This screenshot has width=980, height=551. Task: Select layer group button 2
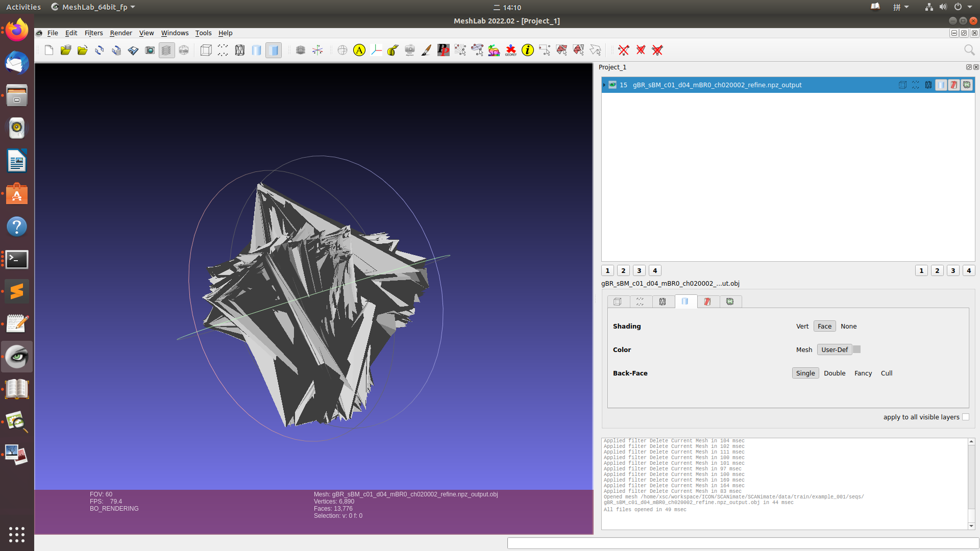(x=623, y=270)
